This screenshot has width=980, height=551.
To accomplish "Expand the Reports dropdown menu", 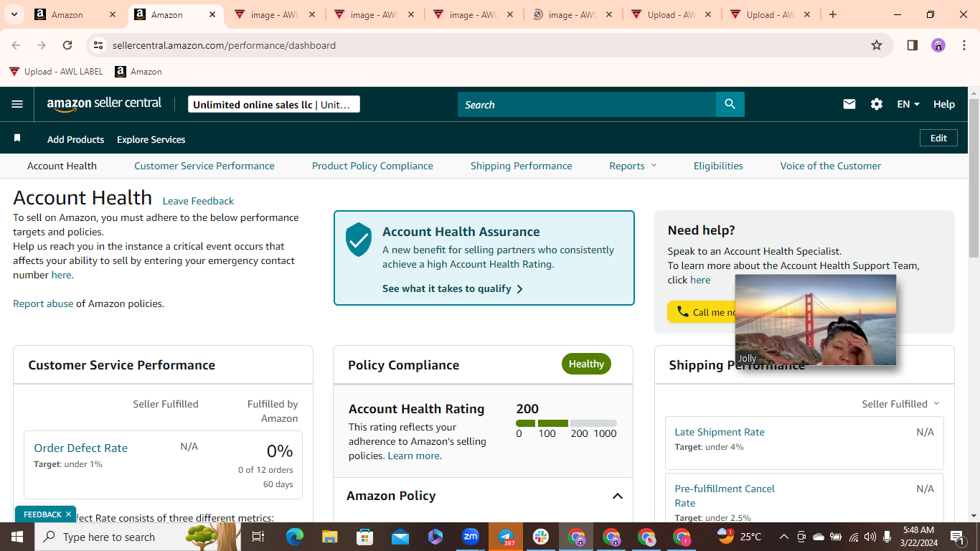I will pos(633,166).
